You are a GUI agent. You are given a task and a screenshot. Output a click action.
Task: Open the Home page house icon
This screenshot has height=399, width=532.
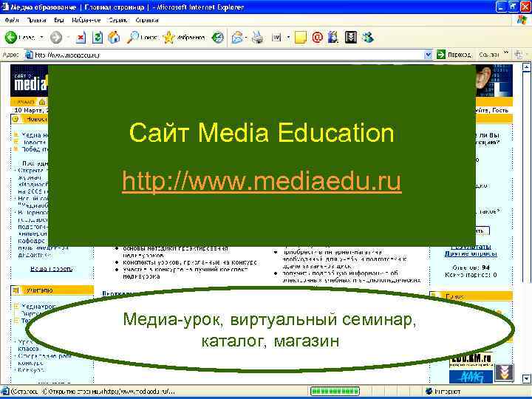pos(114,38)
